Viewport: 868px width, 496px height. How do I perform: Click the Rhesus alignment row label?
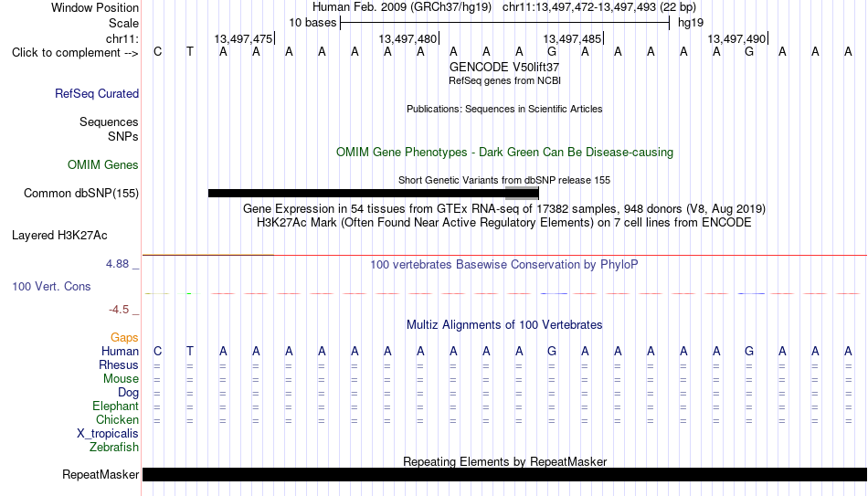coord(119,365)
